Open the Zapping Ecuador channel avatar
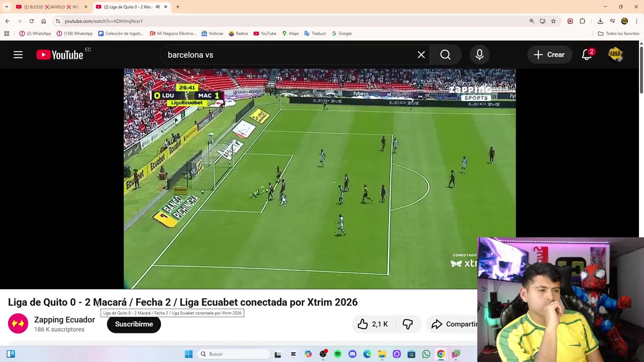The height and width of the screenshot is (362, 644). tap(18, 324)
